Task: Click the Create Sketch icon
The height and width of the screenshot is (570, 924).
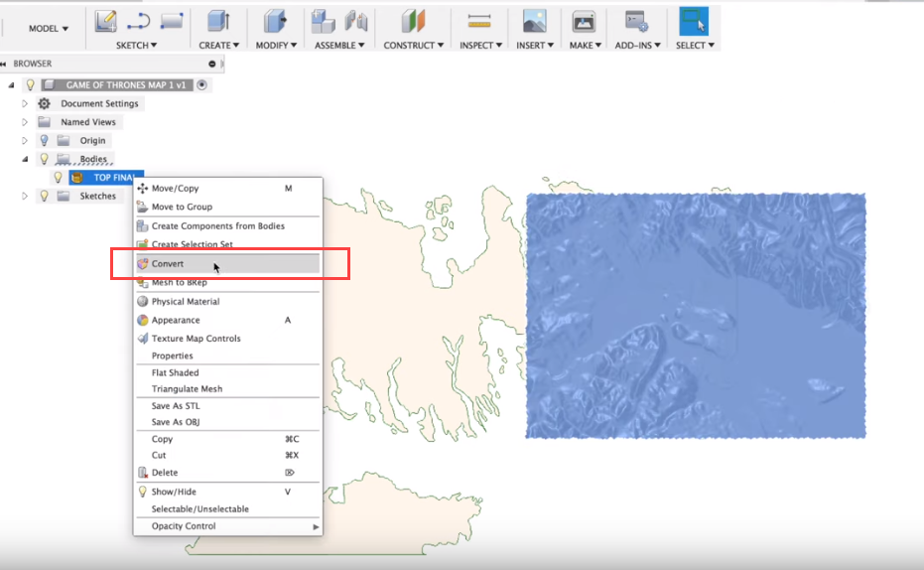Action: [106, 21]
